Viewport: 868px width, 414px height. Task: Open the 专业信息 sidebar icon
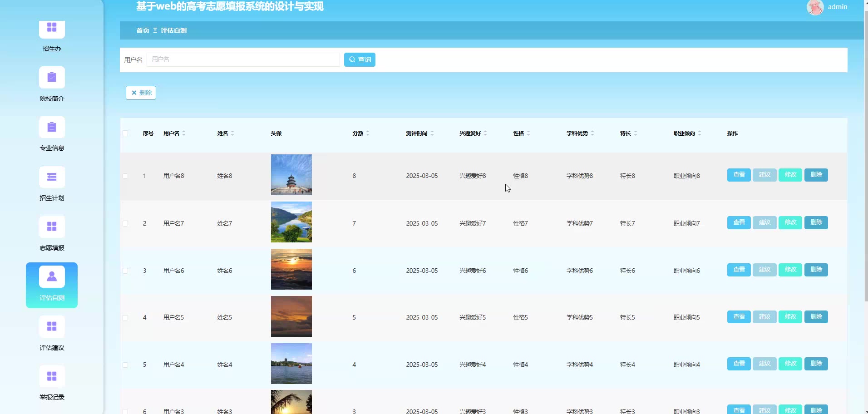coord(52,128)
